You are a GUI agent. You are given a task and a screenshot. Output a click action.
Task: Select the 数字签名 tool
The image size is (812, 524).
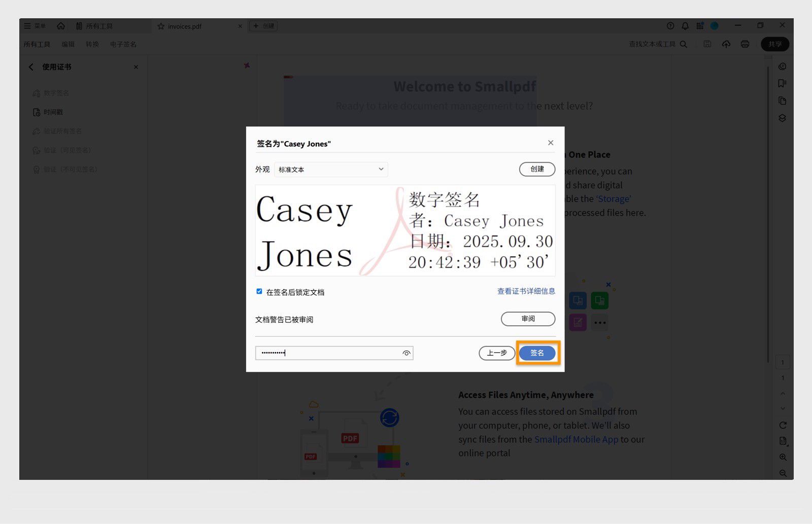point(51,93)
